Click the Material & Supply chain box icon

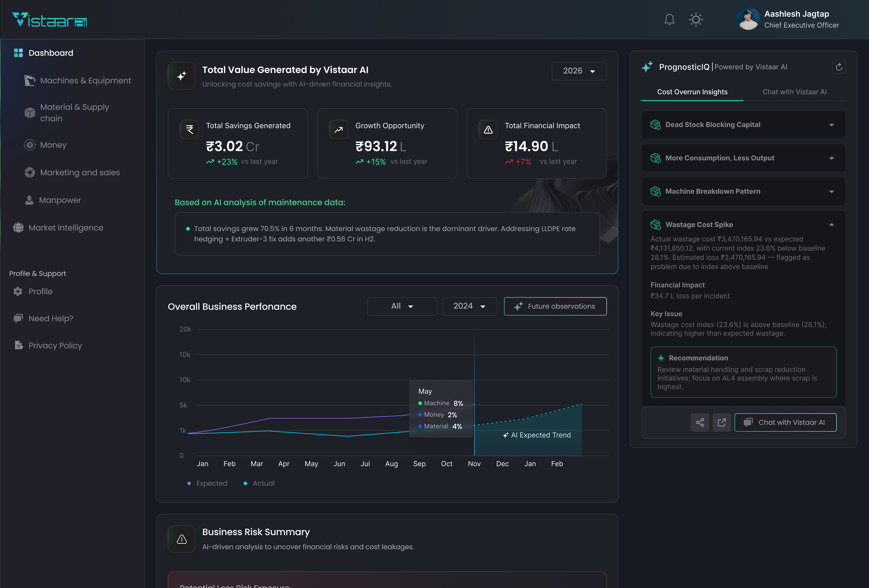pos(30,113)
